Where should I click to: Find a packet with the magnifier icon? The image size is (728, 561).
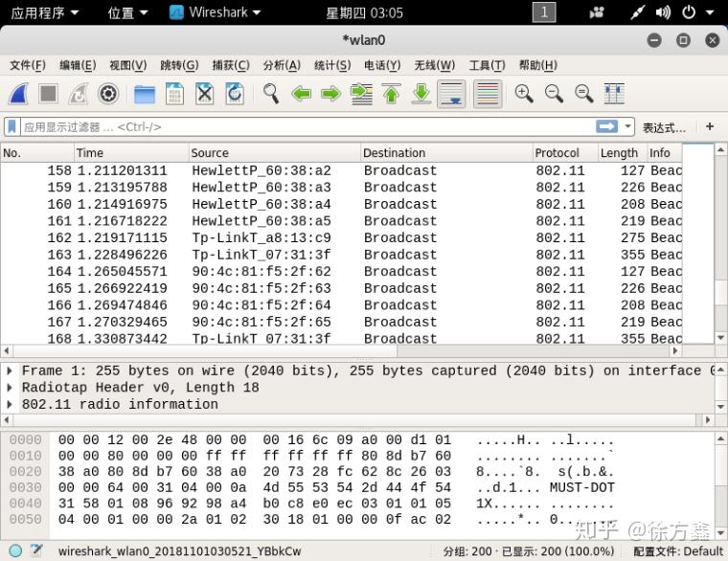pyautogui.click(x=271, y=94)
